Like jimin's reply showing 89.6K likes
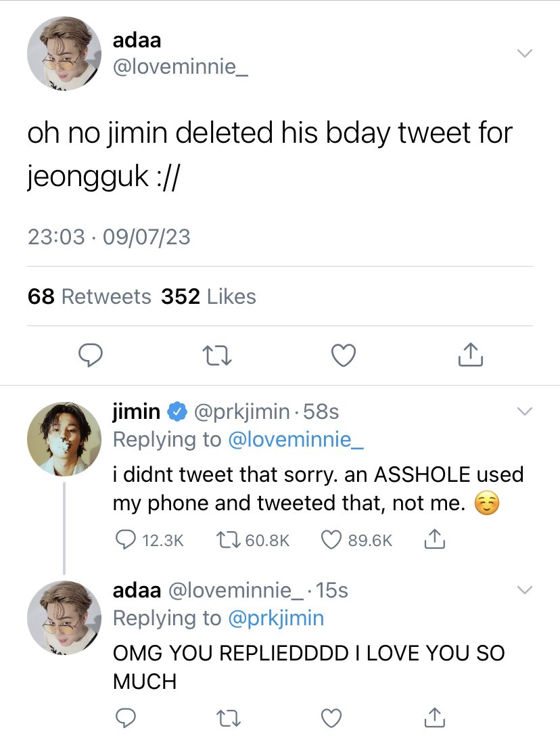560x741 pixels. coord(356,540)
